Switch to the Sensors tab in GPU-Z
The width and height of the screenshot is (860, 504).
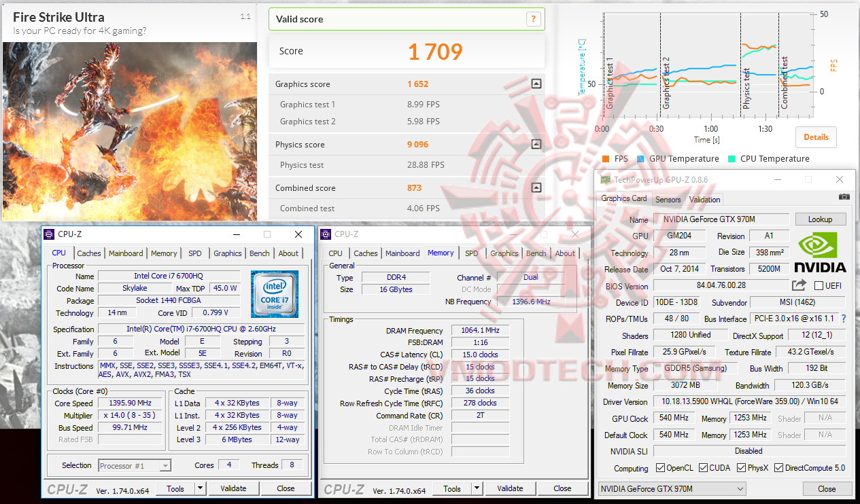point(668,200)
